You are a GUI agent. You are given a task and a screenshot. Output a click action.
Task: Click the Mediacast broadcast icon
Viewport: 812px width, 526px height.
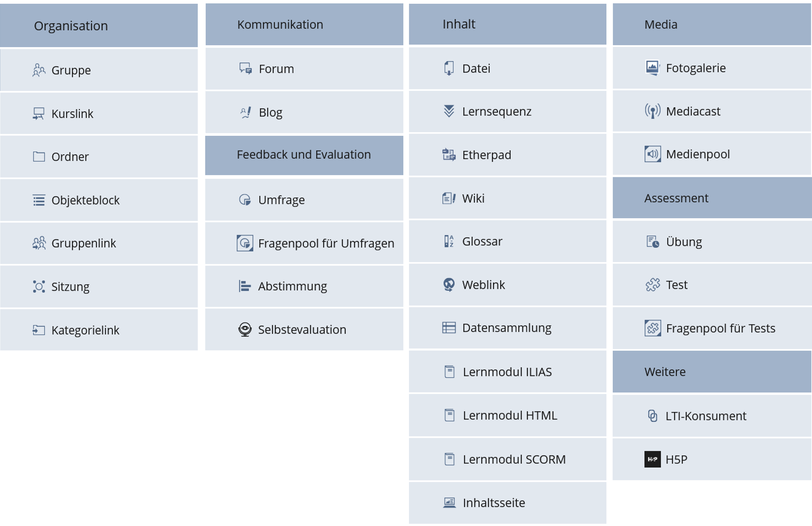pyautogui.click(x=652, y=111)
